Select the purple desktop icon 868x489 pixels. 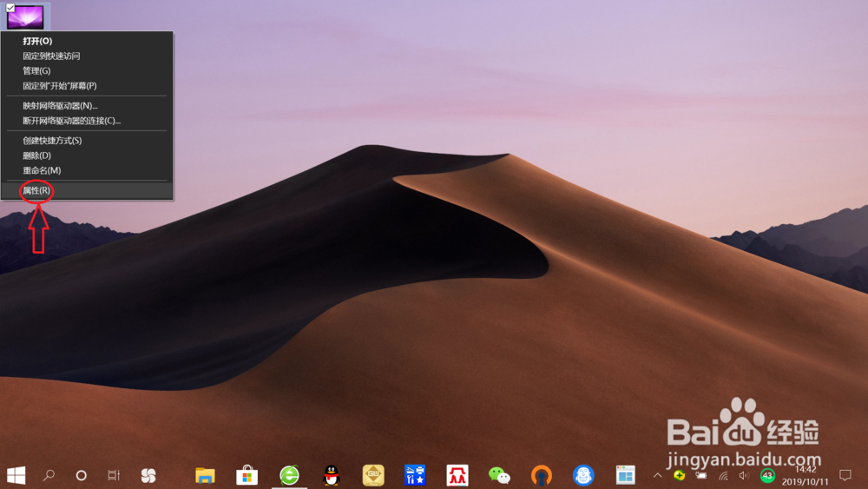25,17
